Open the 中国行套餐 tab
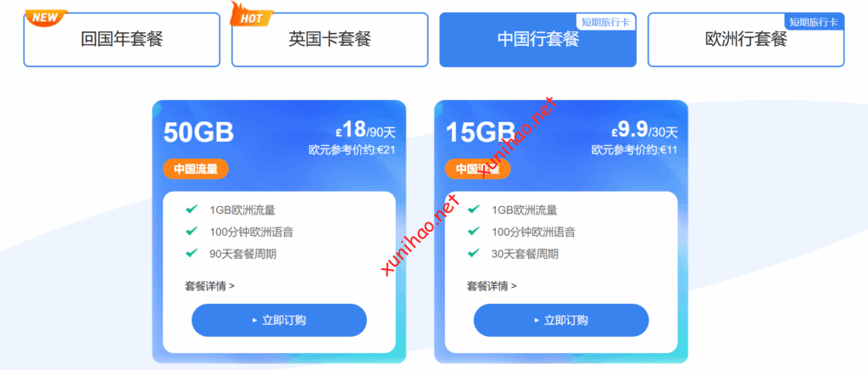Image resolution: width=868 pixels, height=370 pixels. coord(538,40)
